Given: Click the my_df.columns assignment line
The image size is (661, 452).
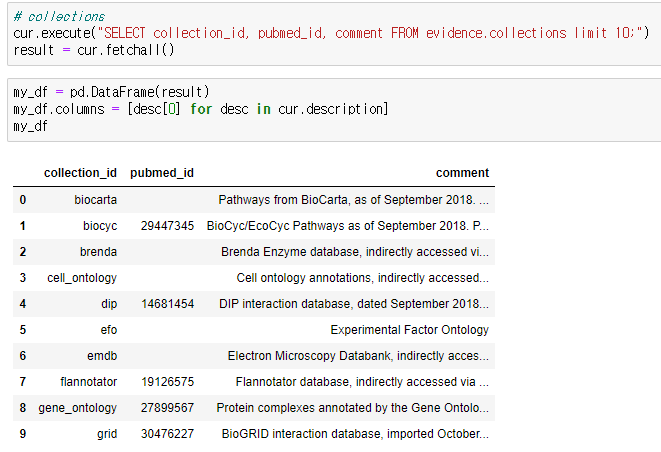Looking at the screenshot, I should pos(200,109).
